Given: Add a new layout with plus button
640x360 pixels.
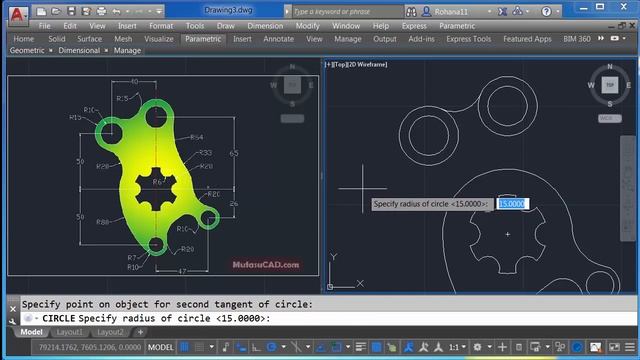Looking at the screenshot, I should [140, 332].
